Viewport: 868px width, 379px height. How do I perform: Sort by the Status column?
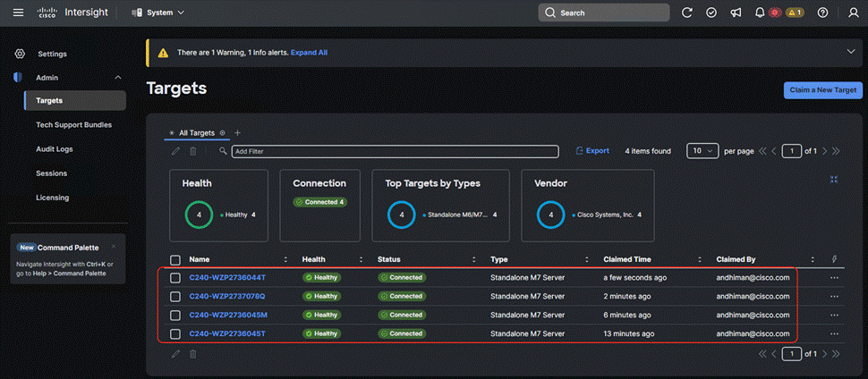point(474,259)
